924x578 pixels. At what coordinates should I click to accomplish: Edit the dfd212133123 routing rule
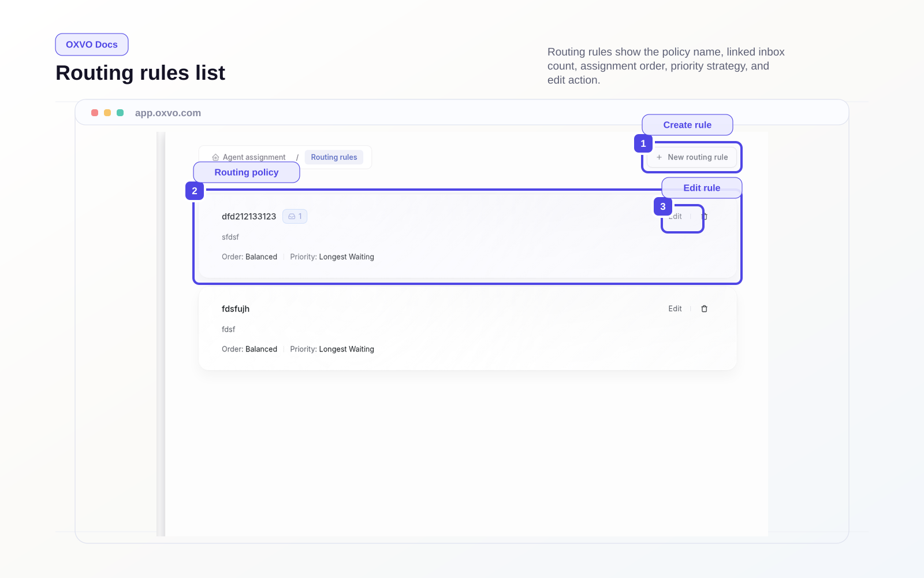(675, 216)
